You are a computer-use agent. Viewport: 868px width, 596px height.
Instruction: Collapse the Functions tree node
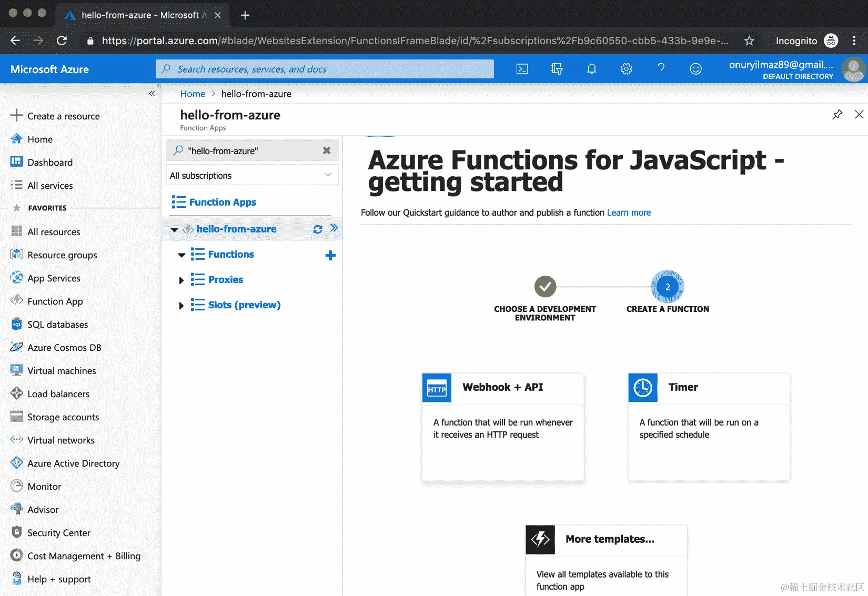click(x=181, y=255)
